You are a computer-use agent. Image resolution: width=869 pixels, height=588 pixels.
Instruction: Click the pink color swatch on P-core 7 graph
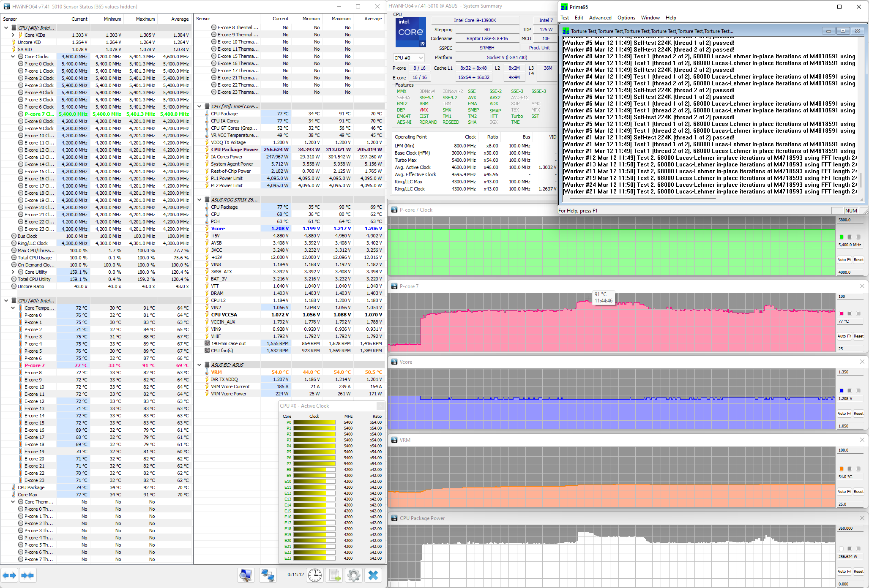(841, 313)
